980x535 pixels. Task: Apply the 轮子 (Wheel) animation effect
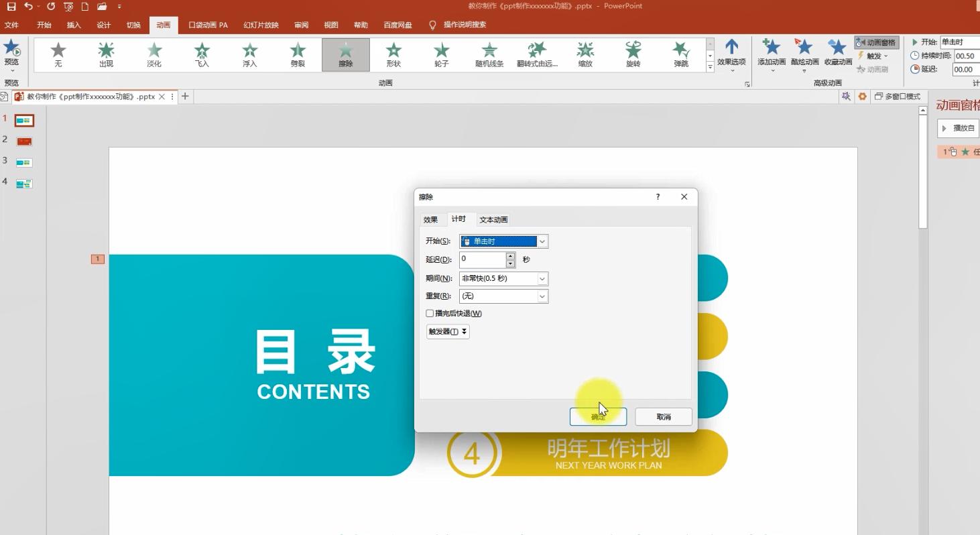point(441,54)
